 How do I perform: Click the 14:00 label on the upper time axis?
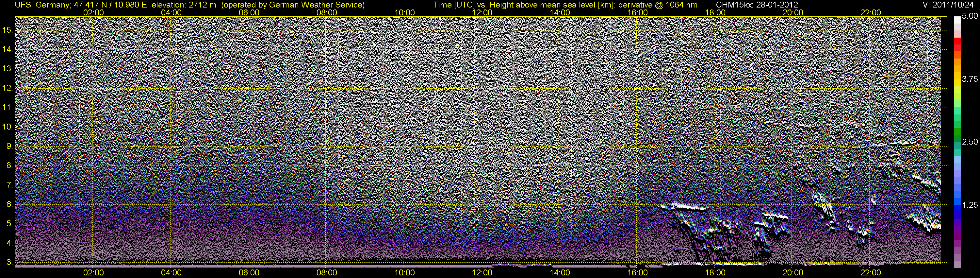pos(560,12)
